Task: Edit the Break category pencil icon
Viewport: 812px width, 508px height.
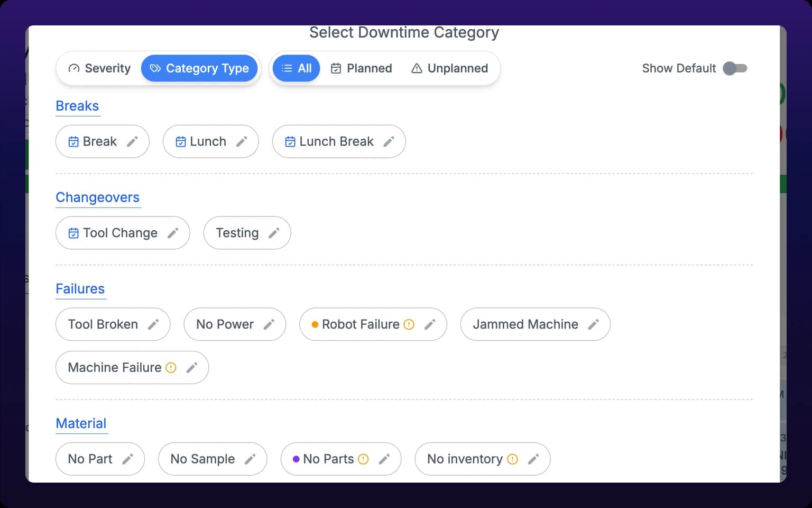Action: pyautogui.click(x=132, y=141)
